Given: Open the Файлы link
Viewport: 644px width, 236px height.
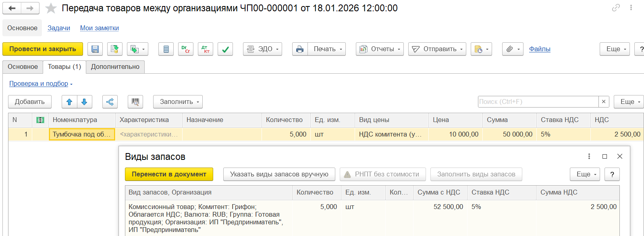Looking at the screenshot, I should [540, 49].
